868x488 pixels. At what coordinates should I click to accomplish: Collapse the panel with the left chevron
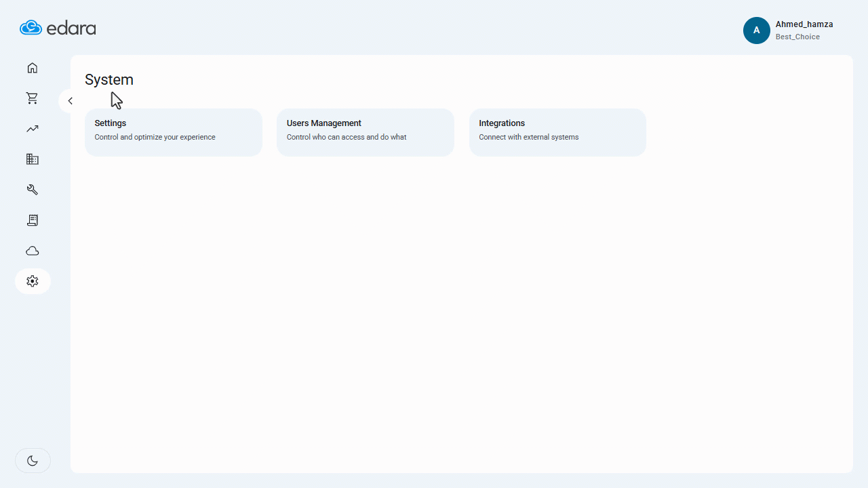point(69,101)
